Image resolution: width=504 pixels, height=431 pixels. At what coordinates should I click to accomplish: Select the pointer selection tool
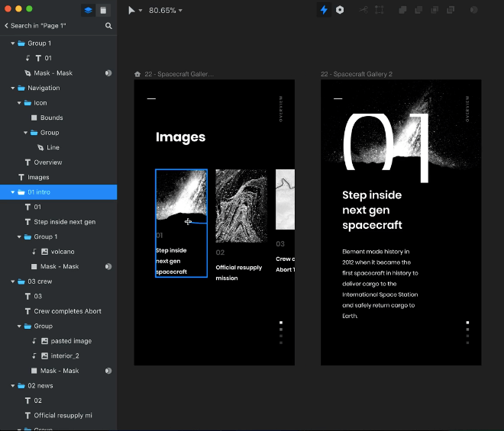coord(131,11)
